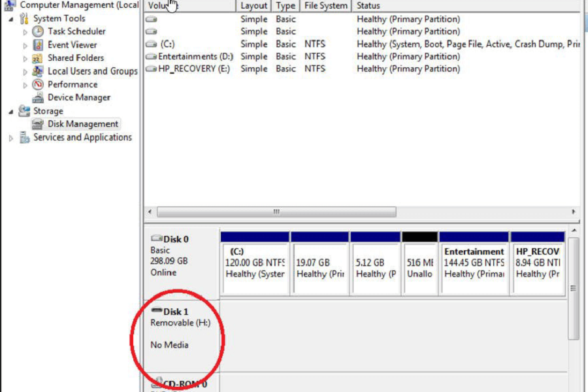Click the volume list horizontal scrollbar

276,212
